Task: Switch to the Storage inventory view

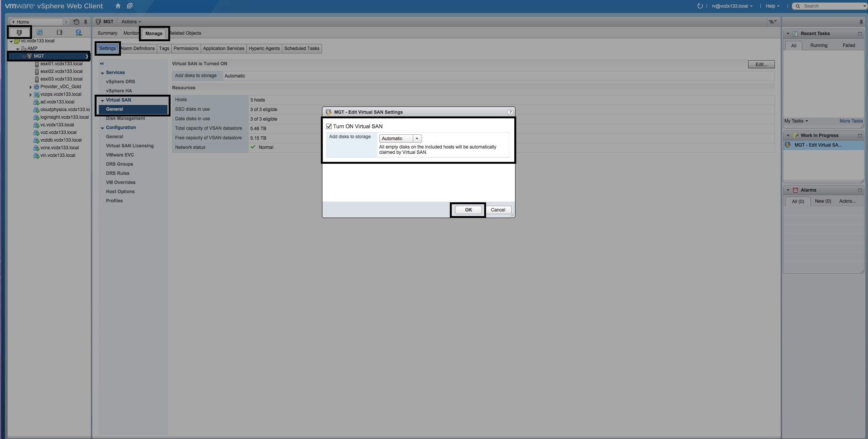Action: [59, 32]
